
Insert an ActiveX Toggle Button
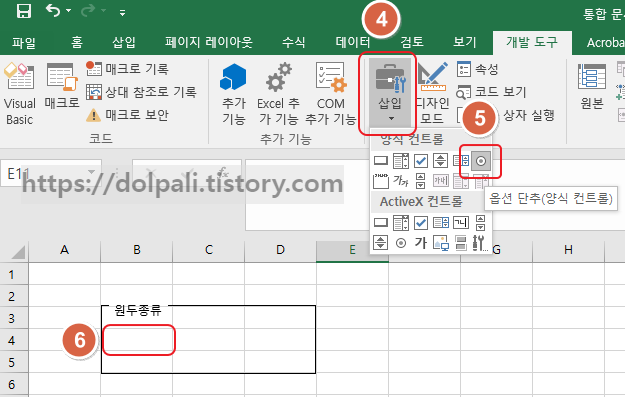point(460,242)
